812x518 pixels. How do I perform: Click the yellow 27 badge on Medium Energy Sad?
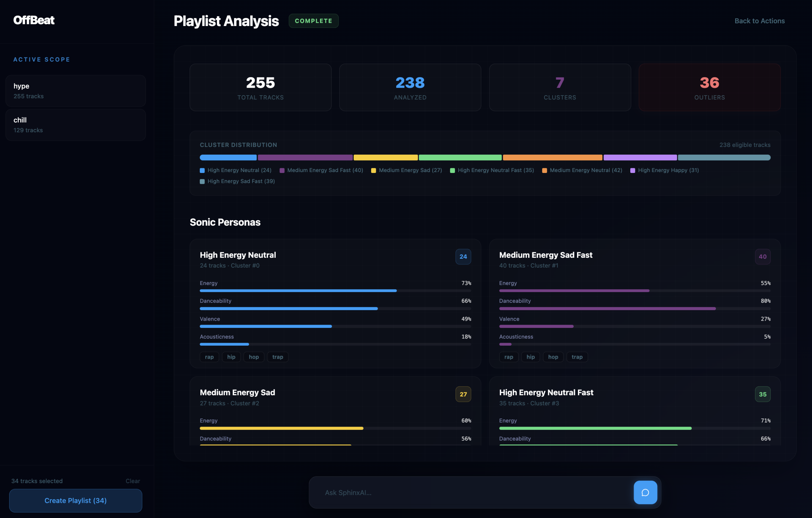click(463, 394)
